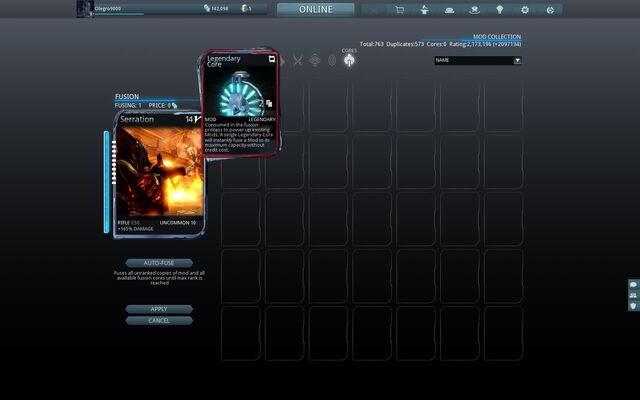Click the +165% DAMAGE text on Serration
Viewport: 640px width, 400px height.
[x=136, y=229]
